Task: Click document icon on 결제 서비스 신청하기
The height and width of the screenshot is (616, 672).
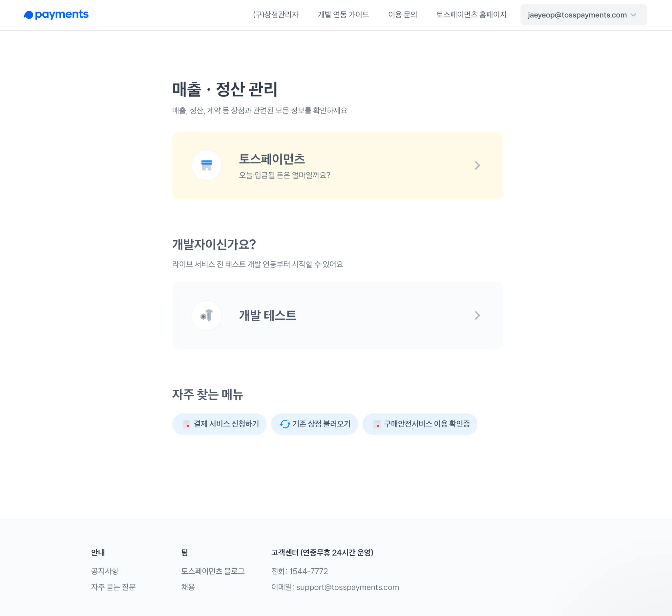Action: (186, 424)
